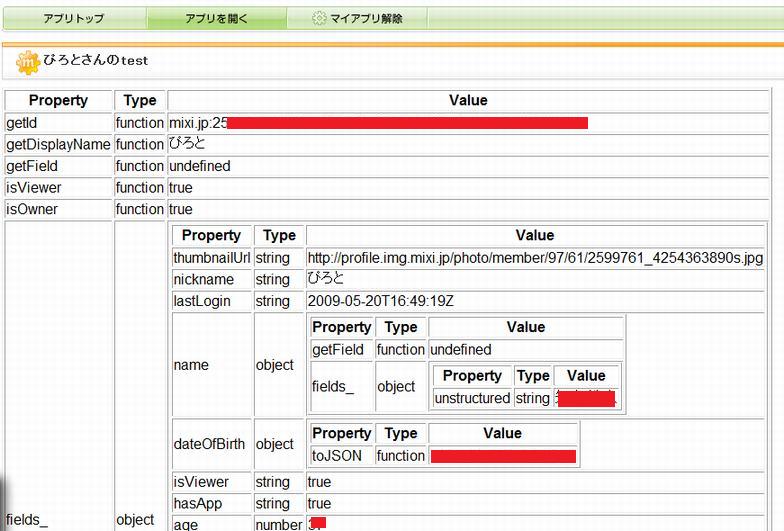The height and width of the screenshot is (531, 784).
Task: Open the アプリトップ tab
Action: tap(74, 19)
